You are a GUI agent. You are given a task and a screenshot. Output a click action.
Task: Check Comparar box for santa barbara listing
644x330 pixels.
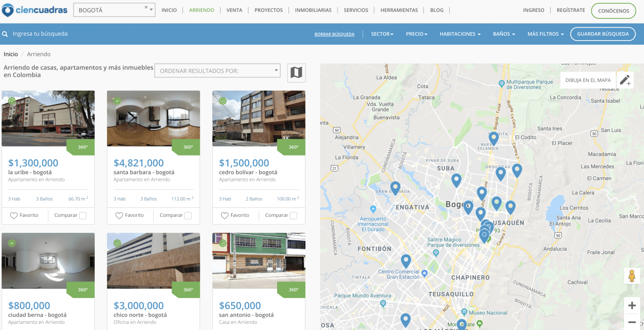point(188,215)
